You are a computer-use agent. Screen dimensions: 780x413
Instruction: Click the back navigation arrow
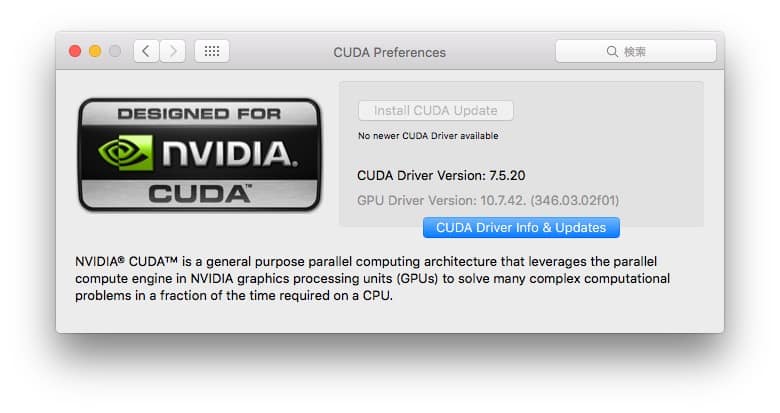click(x=146, y=51)
